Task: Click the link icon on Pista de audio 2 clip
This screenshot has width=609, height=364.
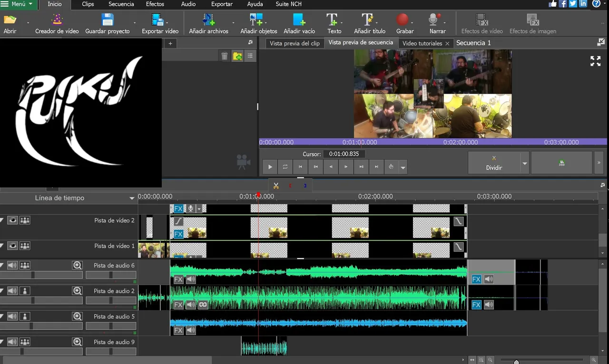Action: pos(203,305)
